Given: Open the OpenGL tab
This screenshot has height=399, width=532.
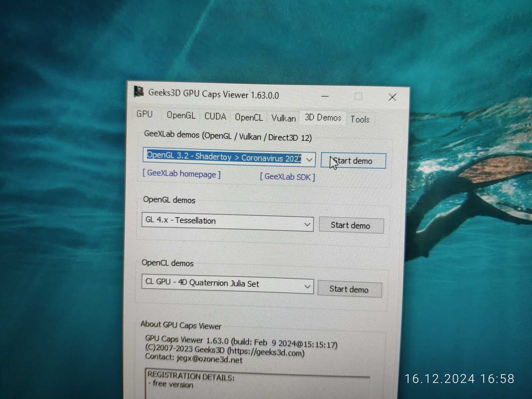Looking at the screenshot, I should tap(181, 115).
